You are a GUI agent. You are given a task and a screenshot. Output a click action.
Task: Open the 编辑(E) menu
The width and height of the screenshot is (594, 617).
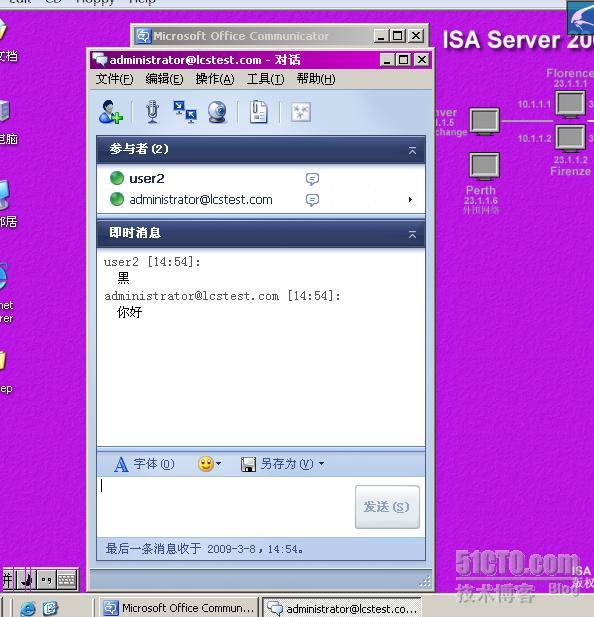tap(164, 79)
